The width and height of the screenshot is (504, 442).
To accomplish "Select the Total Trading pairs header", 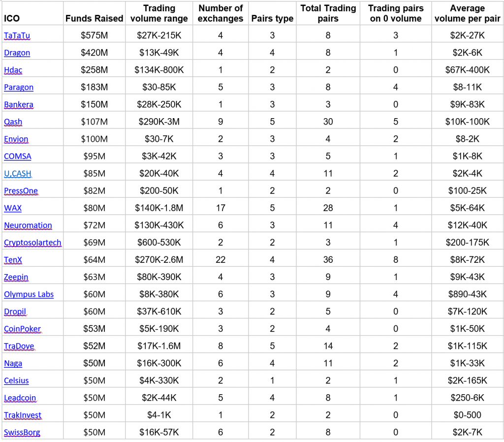I will click(328, 13).
